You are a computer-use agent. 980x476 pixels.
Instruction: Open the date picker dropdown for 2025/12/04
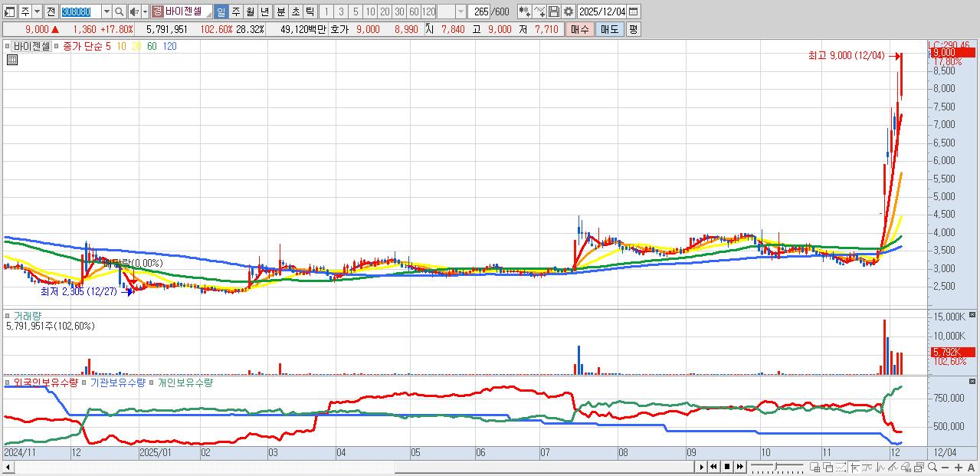click(634, 11)
